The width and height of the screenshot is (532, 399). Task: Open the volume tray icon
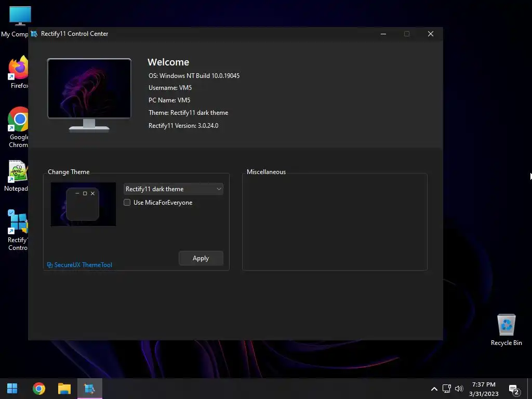pyautogui.click(x=459, y=389)
